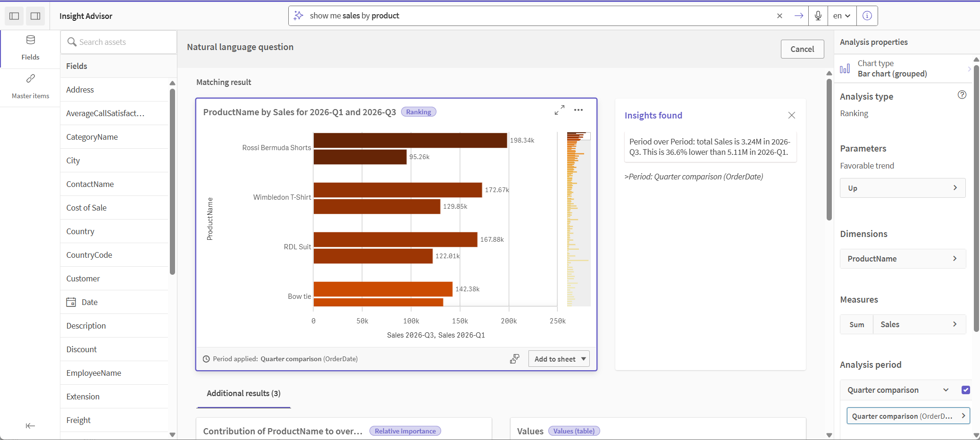
Task: Close the Insights found panel
Action: [x=792, y=115]
